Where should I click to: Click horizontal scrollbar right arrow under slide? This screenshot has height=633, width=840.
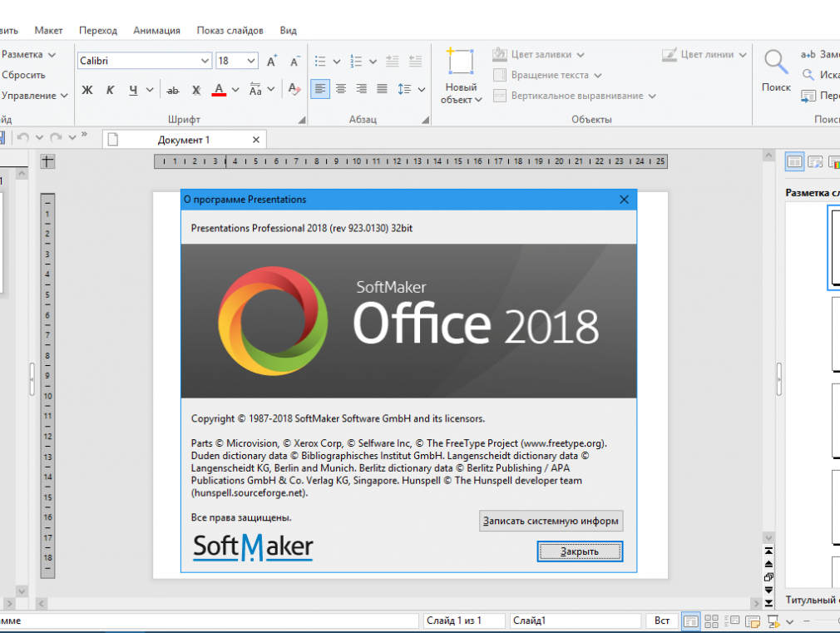757,604
